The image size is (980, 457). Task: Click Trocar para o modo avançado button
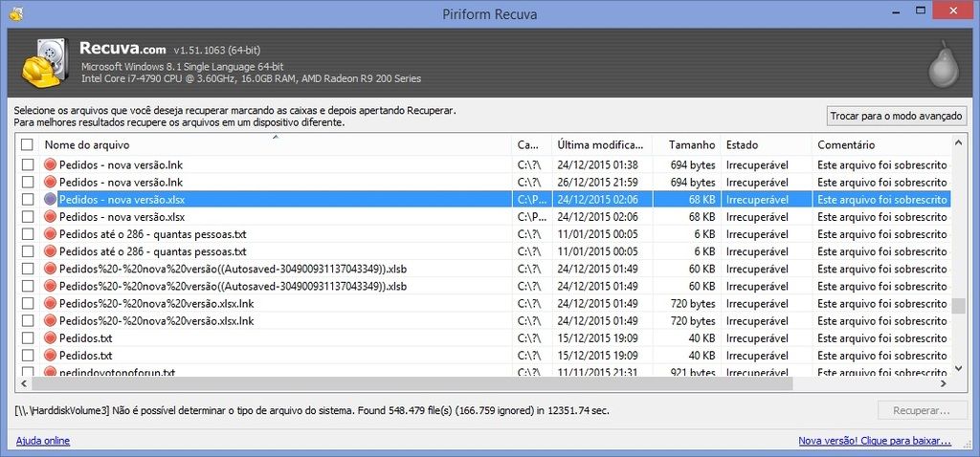click(x=897, y=116)
